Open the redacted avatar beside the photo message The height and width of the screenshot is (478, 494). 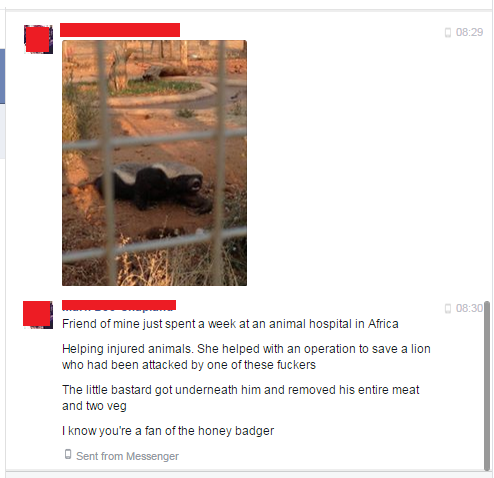pos(38,39)
